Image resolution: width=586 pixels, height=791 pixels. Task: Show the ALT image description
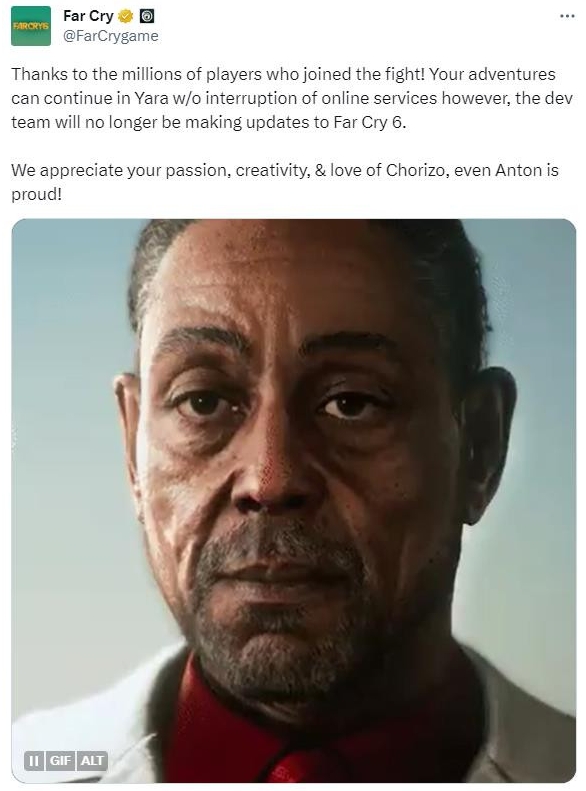(92, 760)
